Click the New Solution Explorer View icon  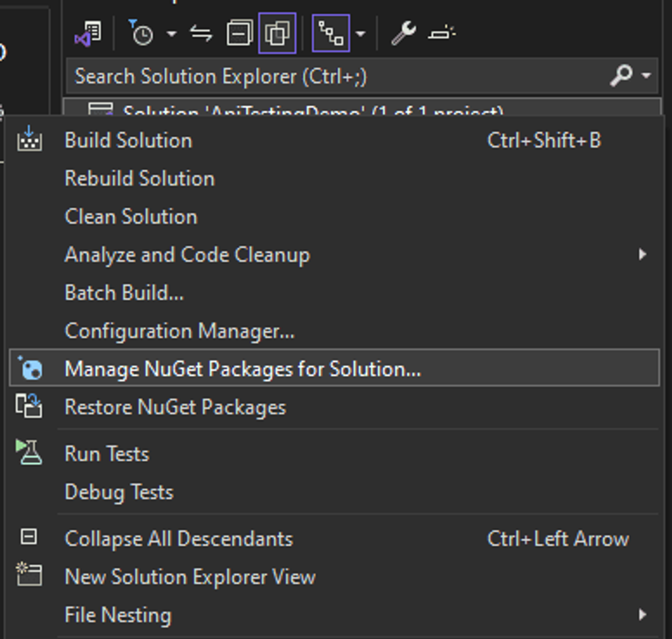29,575
